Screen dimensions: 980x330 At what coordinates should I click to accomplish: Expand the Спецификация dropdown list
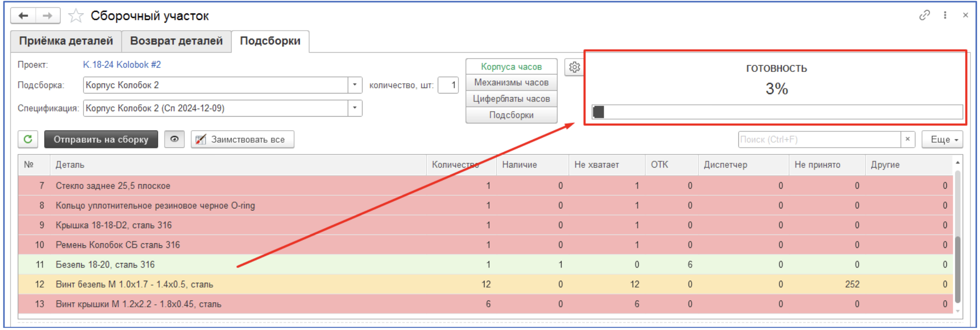pos(355,108)
